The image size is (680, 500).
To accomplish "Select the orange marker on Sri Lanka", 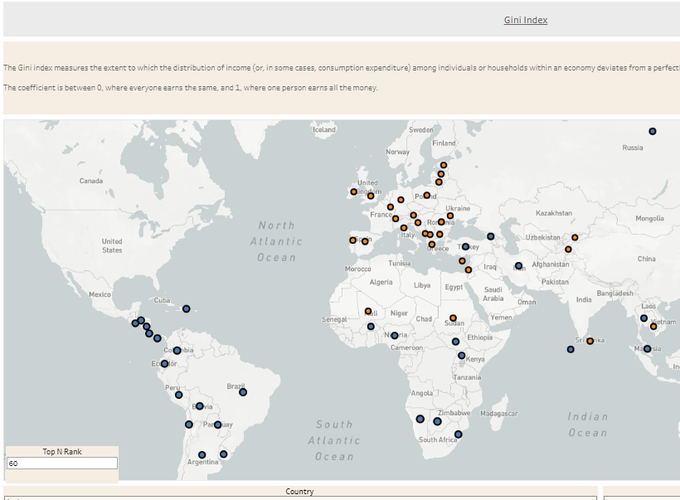I will (590, 341).
